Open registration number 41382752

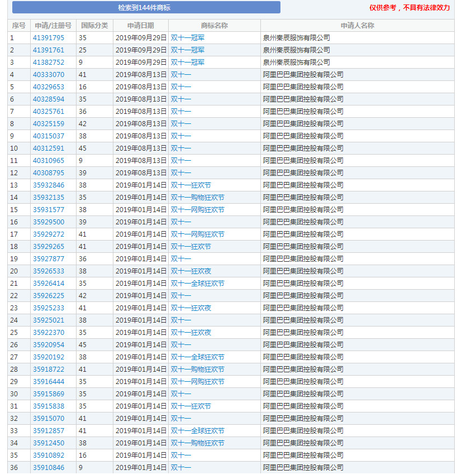(48, 63)
